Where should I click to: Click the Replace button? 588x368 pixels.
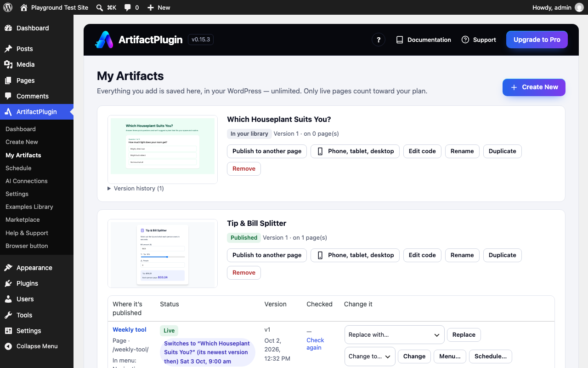tap(464, 335)
